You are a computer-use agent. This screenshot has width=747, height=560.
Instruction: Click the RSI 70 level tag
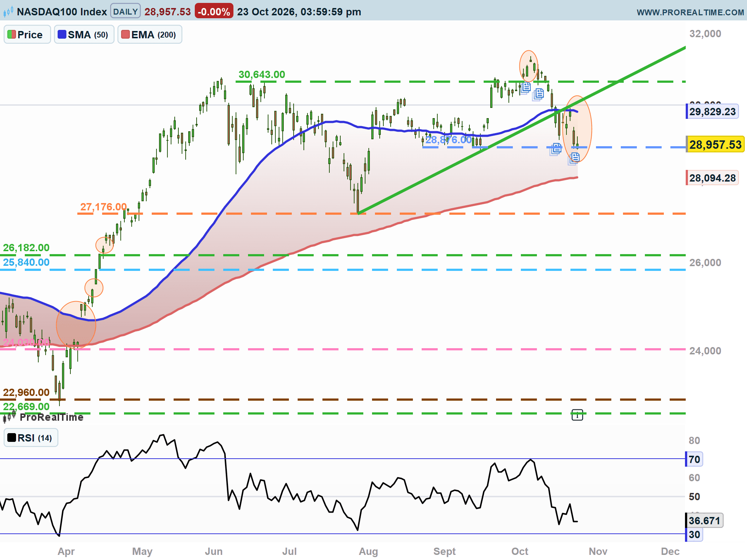[694, 459]
